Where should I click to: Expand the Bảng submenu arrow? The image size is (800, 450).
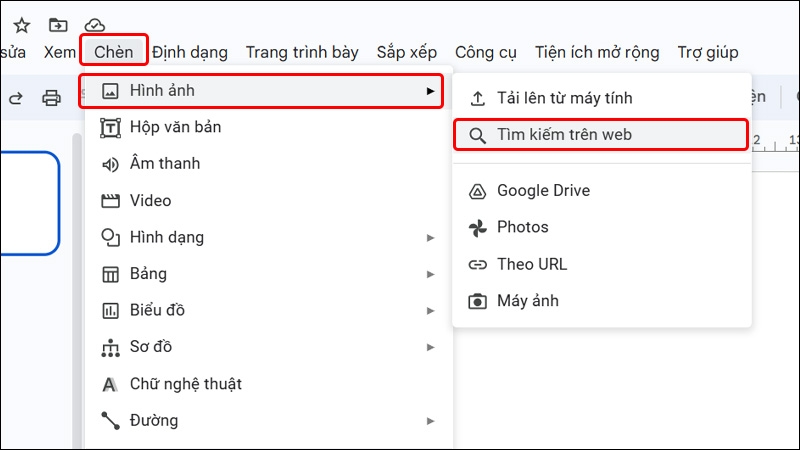[431, 274]
